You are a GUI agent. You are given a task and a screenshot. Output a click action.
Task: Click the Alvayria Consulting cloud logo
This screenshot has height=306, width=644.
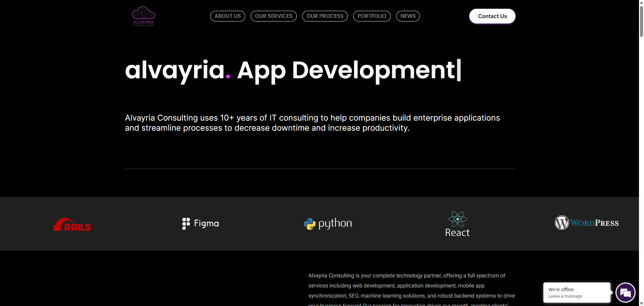tap(144, 16)
